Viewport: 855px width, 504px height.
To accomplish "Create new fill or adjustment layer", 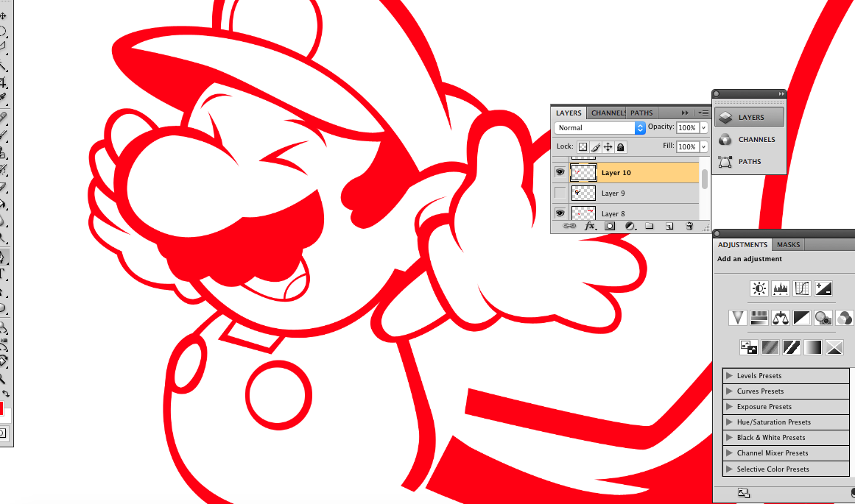I will 630,226.
